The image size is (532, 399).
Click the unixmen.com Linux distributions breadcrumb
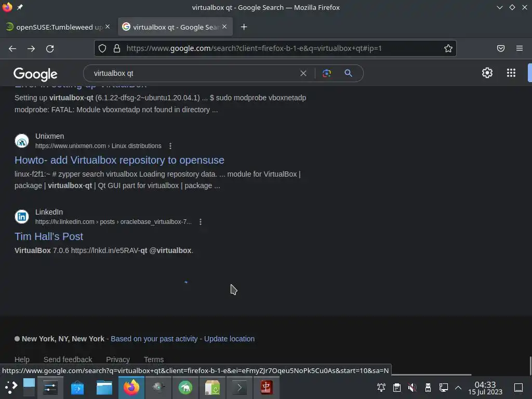point(98,146)
